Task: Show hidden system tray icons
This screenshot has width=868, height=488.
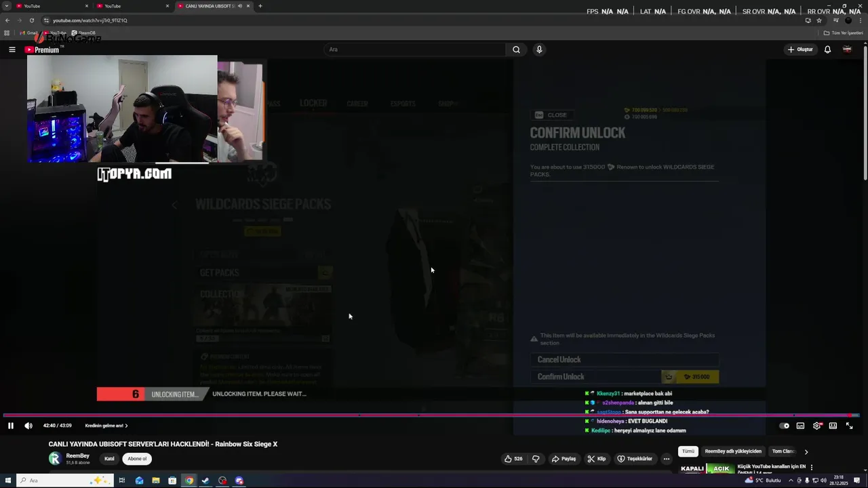Action: pos(791,481)
